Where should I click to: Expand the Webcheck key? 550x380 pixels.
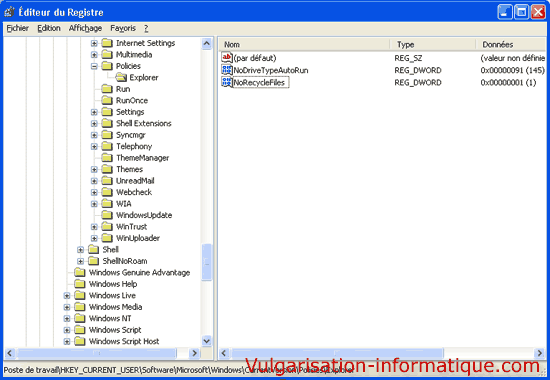click(94, 192)
